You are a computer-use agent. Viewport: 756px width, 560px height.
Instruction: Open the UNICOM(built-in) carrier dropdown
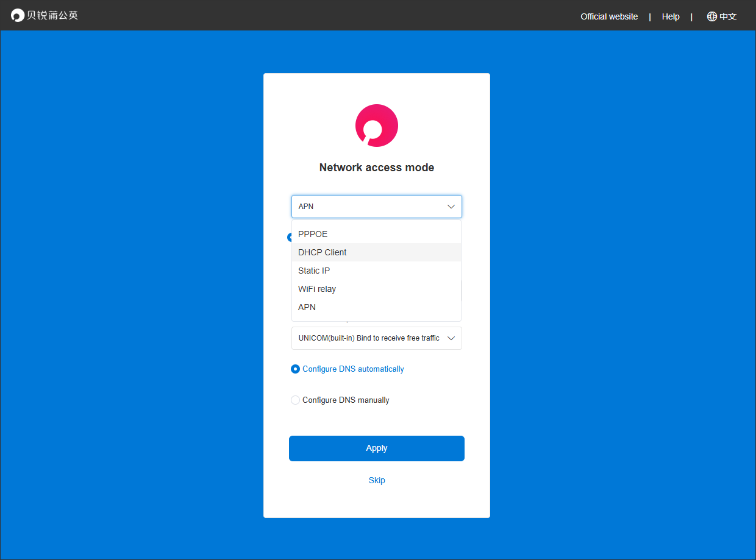pyautogui.click(x=377, y=338)
